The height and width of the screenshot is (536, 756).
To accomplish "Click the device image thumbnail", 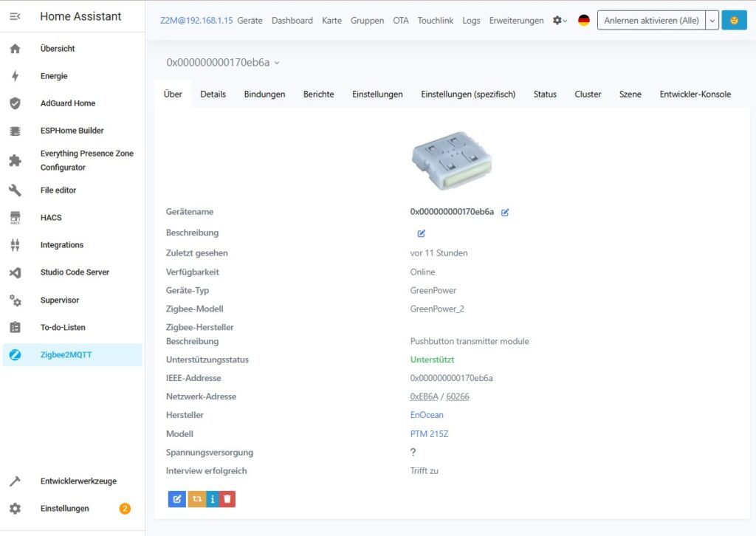I will pos(452,160).
